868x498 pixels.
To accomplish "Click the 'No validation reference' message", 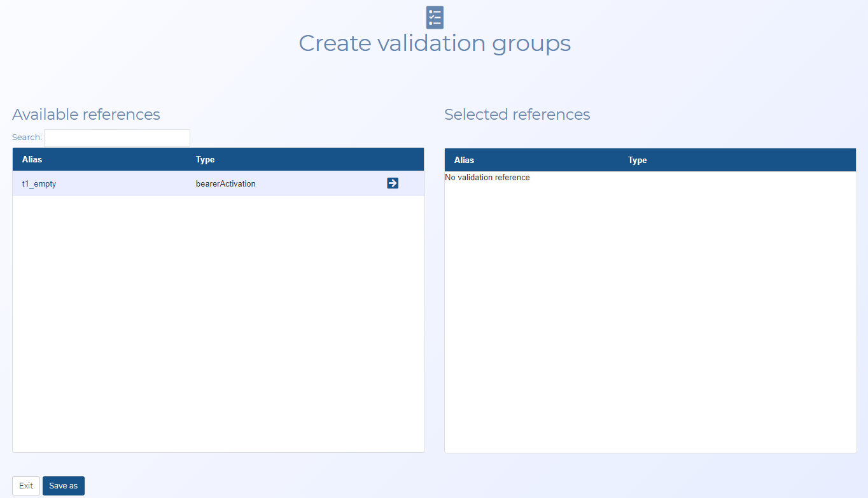I will point(487,178).
